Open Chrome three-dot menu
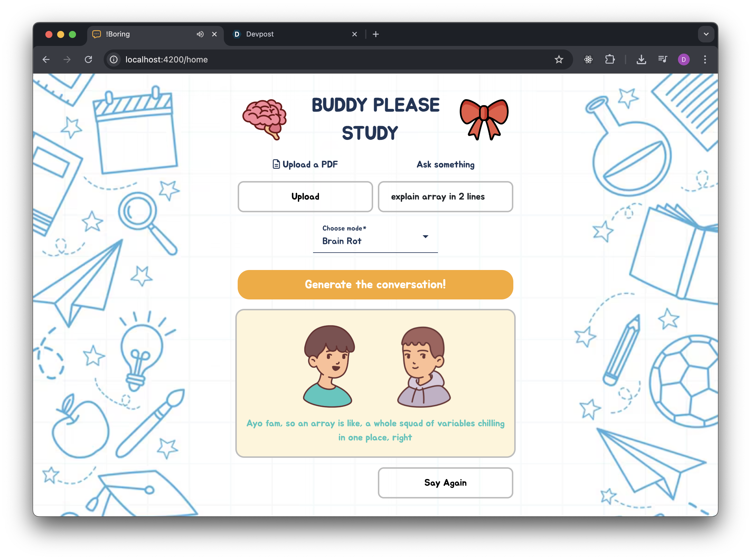 tap(705, 60)
